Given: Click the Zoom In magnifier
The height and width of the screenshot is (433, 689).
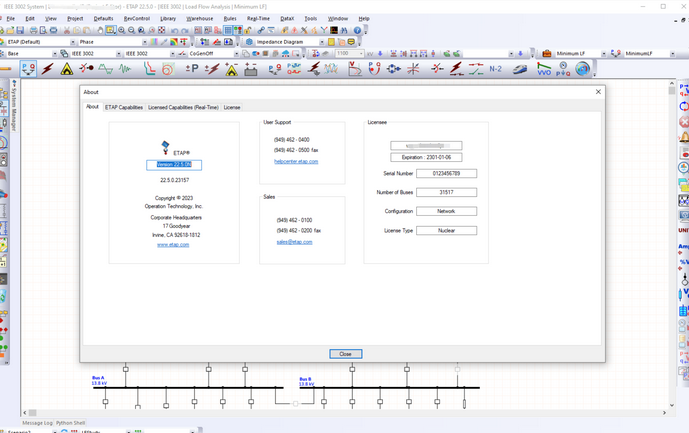Looking at the screenshot, I should point(121,30).
